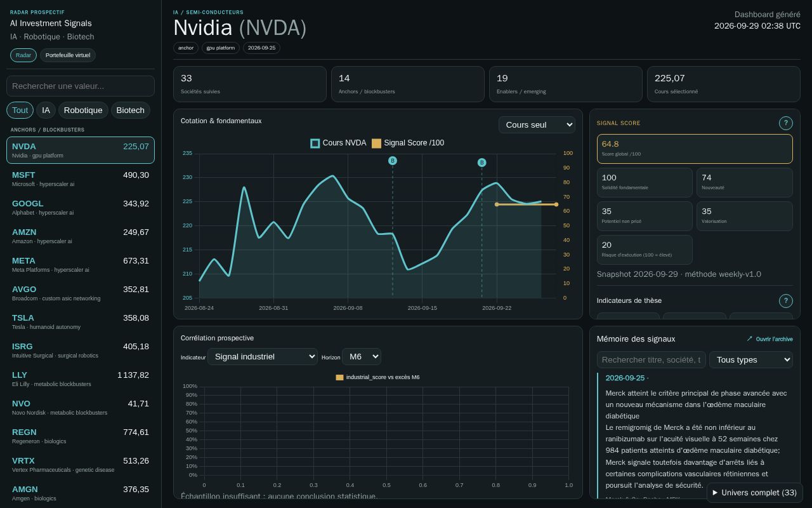
Task: Open ISRG Intuitive Surgical row
Action: point(81,351)
